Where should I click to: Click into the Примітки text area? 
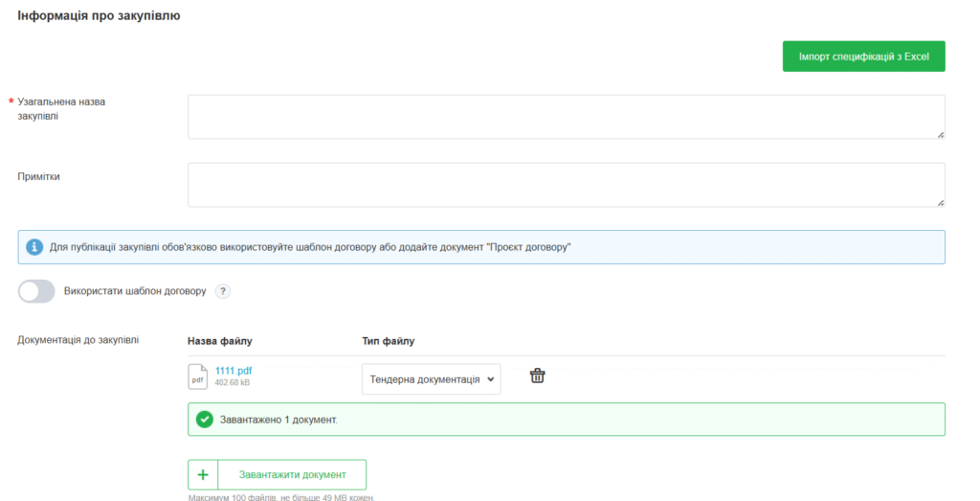coord(566,184)
